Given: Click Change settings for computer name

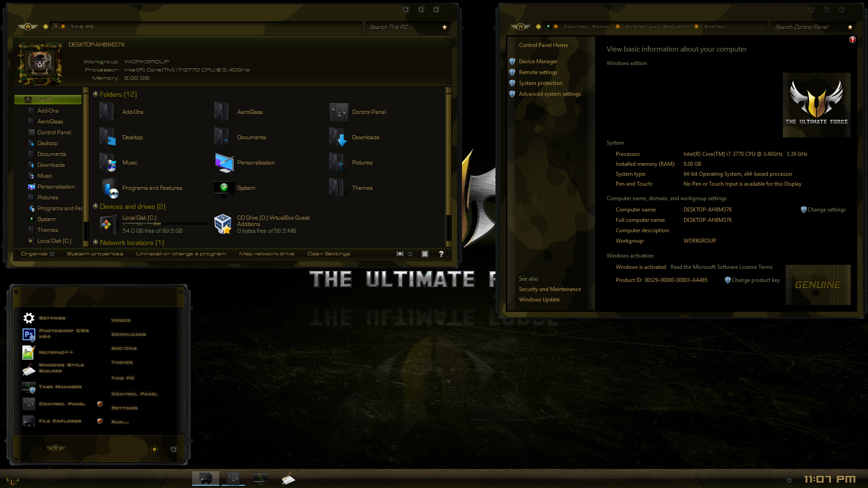Looking at the screenshot, I should 826,210.
